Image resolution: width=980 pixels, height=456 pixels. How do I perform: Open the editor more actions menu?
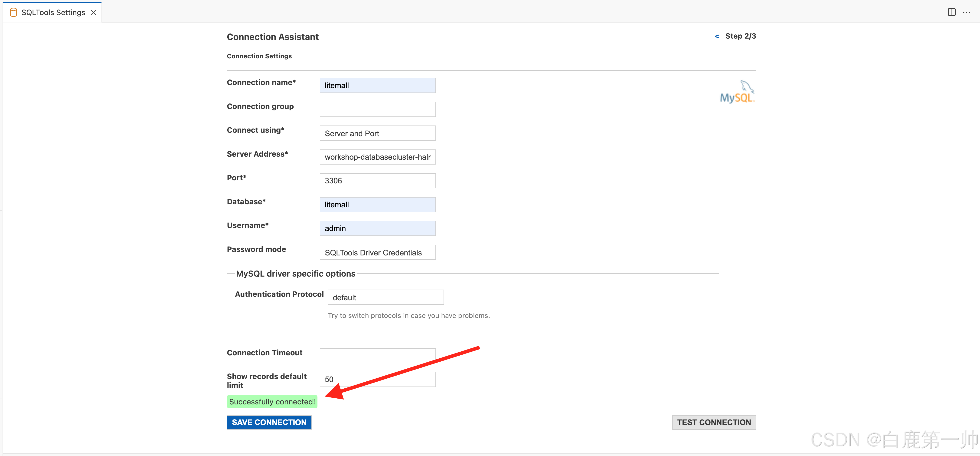[966, 12]
